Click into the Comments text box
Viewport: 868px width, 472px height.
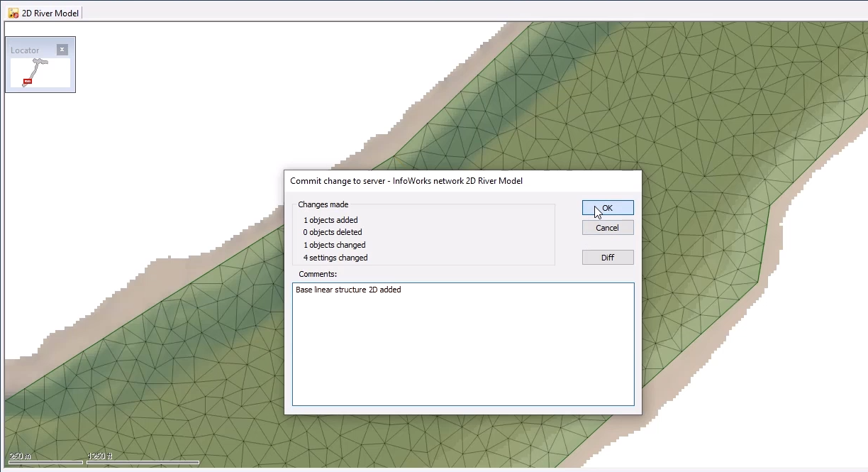[x=463, y=344]
